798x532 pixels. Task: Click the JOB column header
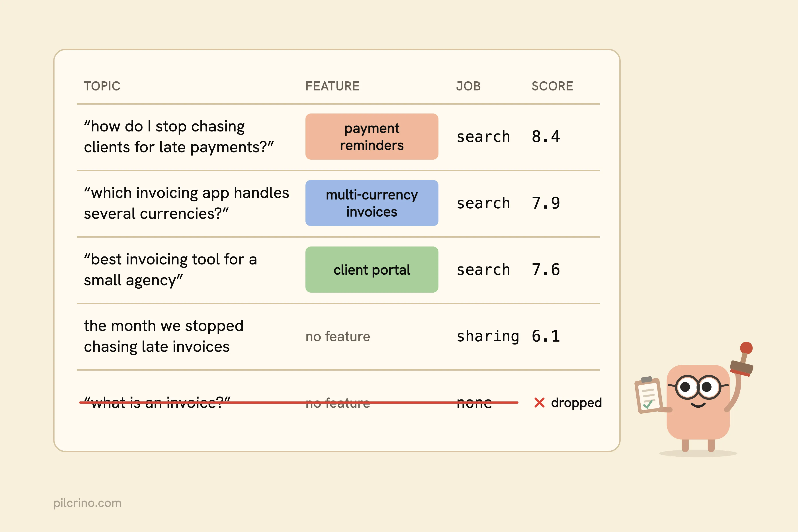click(x=468, y=86)
